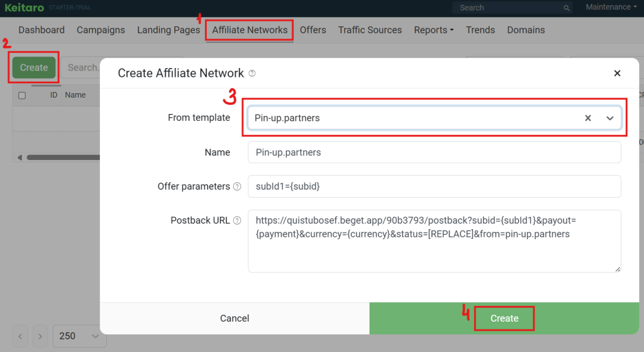Click the Keitaro logo
This screenshot has height=352, width=644.
coord(25,8)
